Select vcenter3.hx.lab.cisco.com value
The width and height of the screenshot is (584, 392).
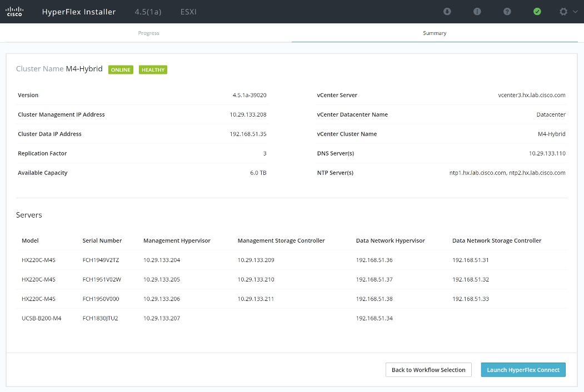(531, 95)
